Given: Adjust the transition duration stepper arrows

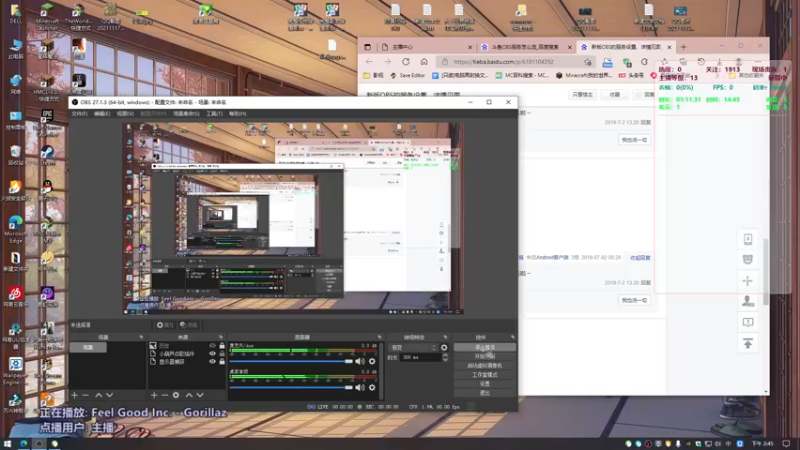Looking at the screenshot, I should [445, 357].
